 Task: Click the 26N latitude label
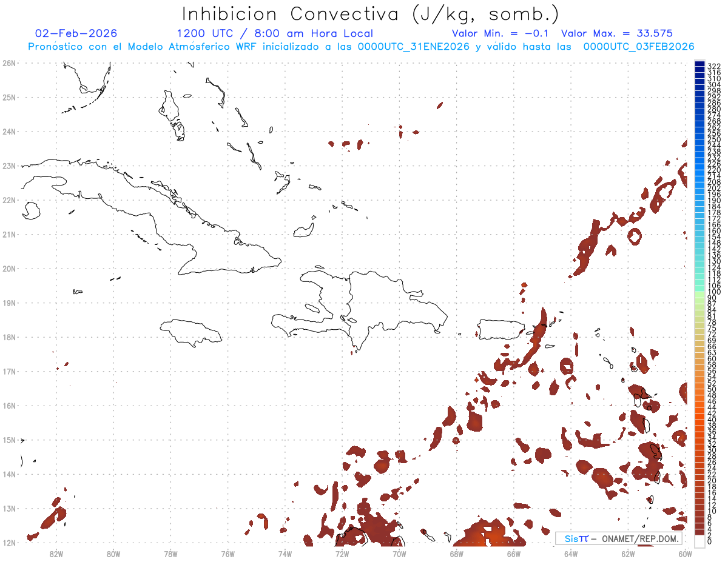[x=8, y=63]
